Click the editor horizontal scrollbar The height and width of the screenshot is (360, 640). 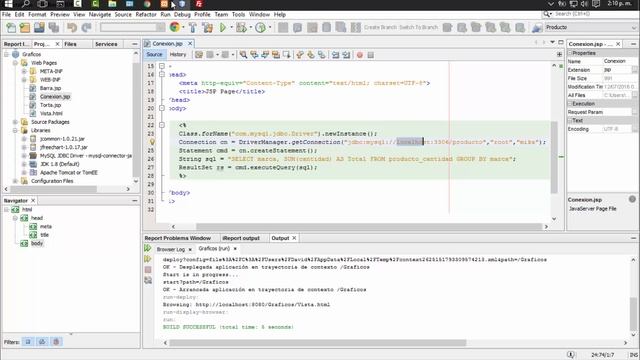pyautogui.click(x=369, y=227)
